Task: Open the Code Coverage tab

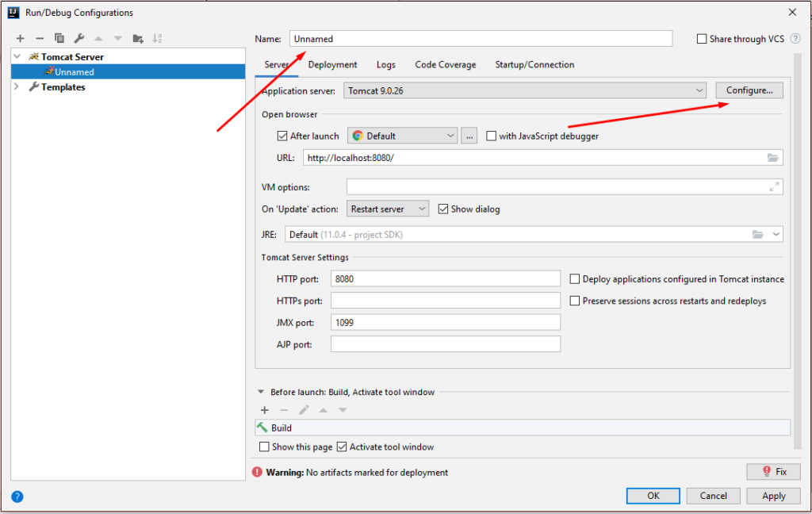Action: [x=446, y=65]
